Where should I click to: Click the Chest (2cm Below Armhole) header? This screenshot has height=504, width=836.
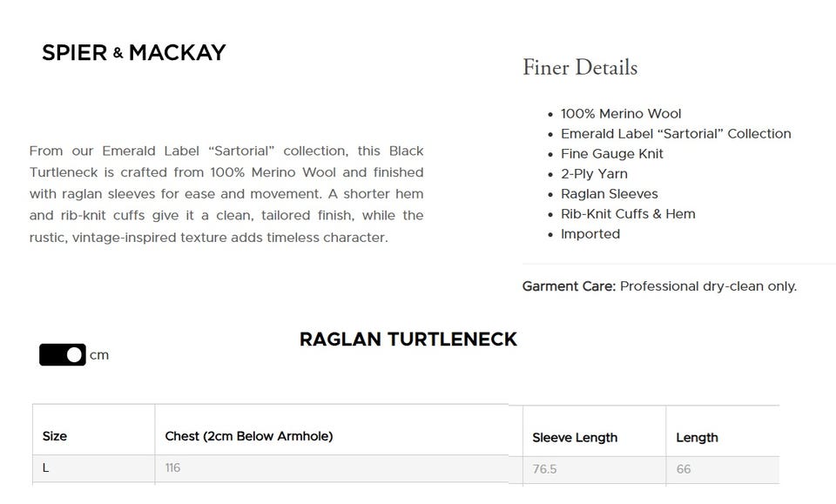(249, 436)
